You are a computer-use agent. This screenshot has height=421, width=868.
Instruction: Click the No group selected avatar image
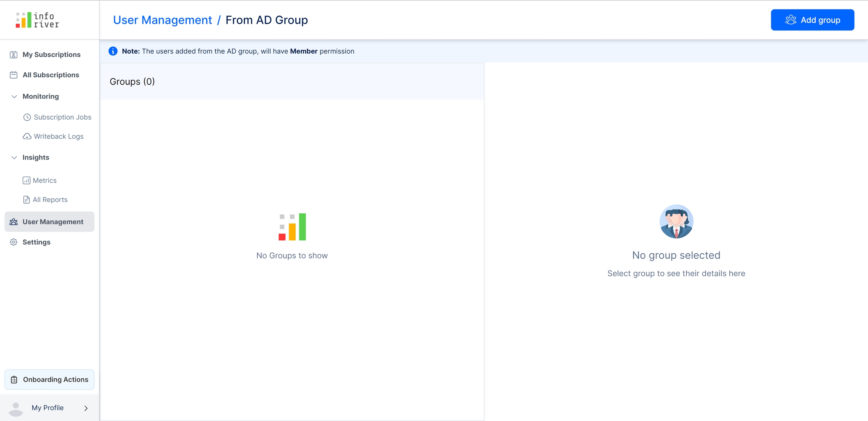(676, 222)
